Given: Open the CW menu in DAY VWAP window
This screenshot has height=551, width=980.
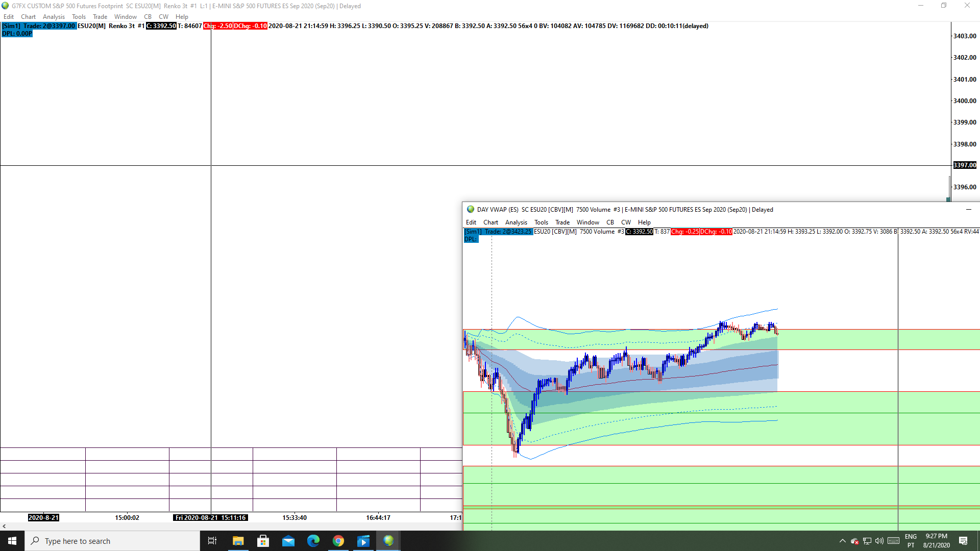Looking at the screenshot, I should 625,222.
